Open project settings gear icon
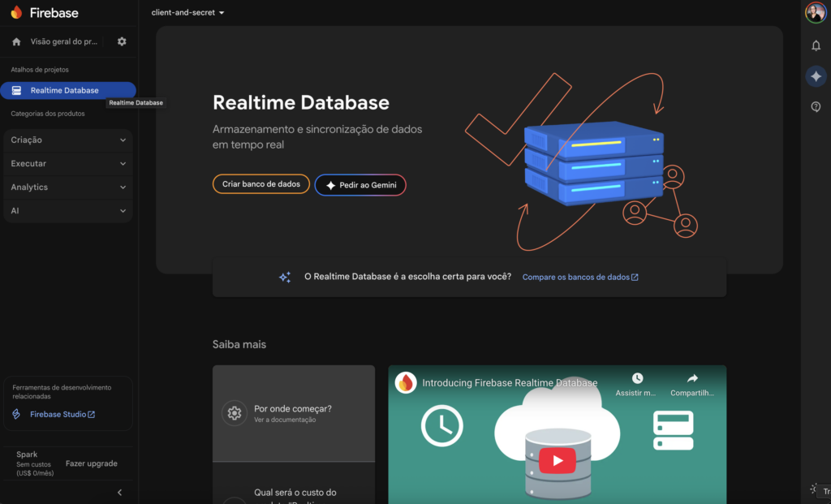 tap(122, 41)
